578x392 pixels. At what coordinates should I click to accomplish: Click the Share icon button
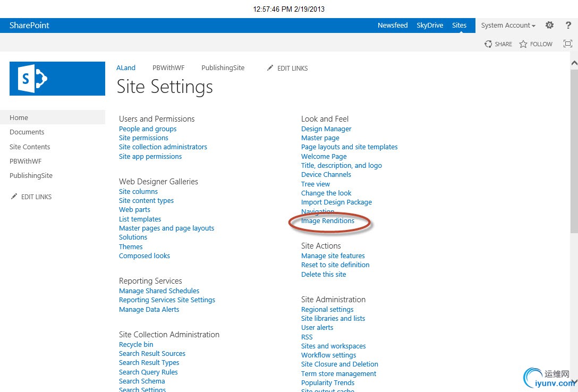(x=488, y=44)
